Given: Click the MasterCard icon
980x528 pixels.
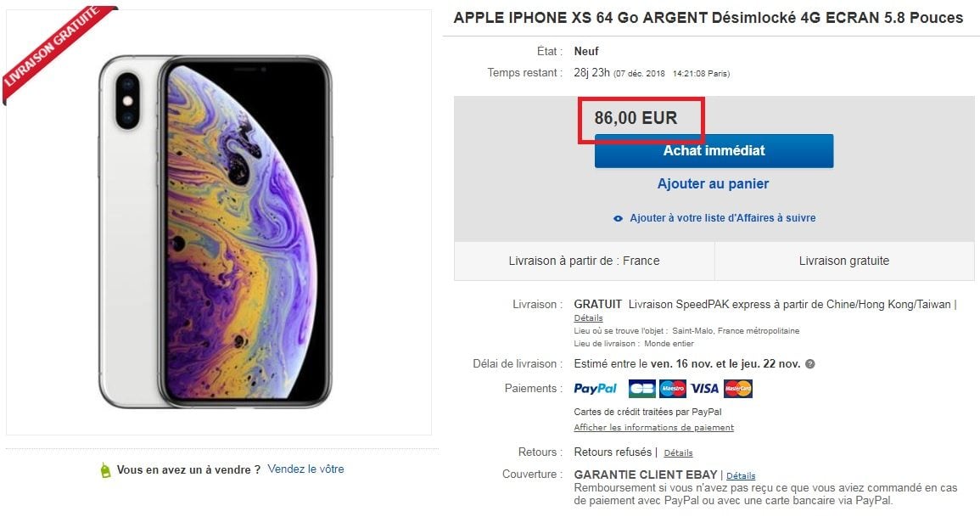Looking at the screenshot, I should [x=738, y=389].
